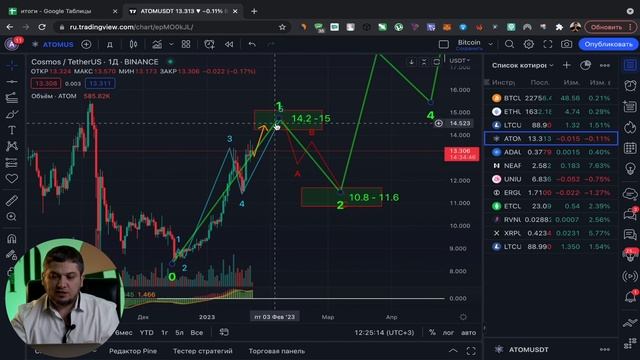Toggle lock all drawing tools

[x=12, y=254]
